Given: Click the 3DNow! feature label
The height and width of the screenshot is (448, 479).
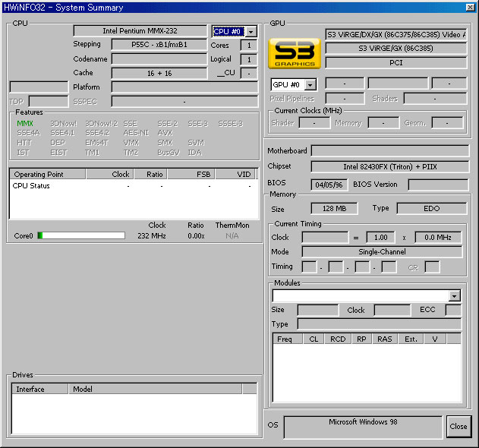Looking at the screenshot, I should pyautogui.click(x=64, y=124).
